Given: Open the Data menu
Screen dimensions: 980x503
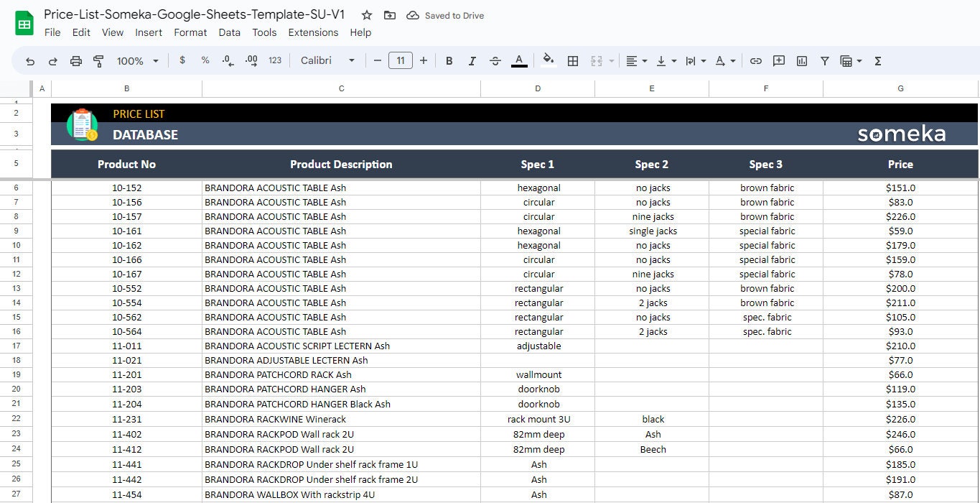Looking at the screenshot, I should point(229,32).
